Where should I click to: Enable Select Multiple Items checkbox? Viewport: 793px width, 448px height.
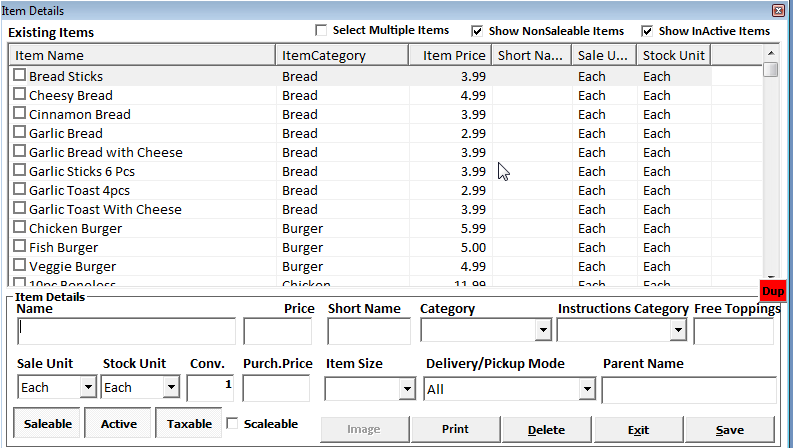pos(322,31)
